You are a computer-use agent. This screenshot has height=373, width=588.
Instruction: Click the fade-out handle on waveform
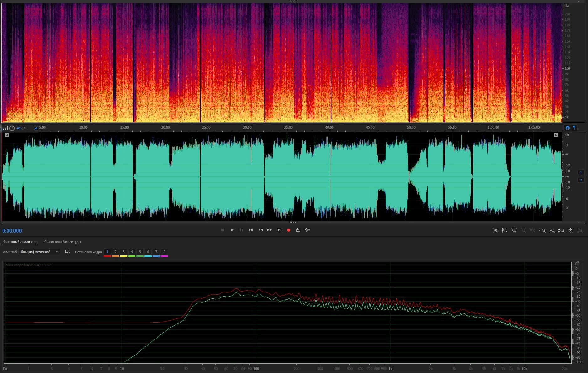(556, 135)
